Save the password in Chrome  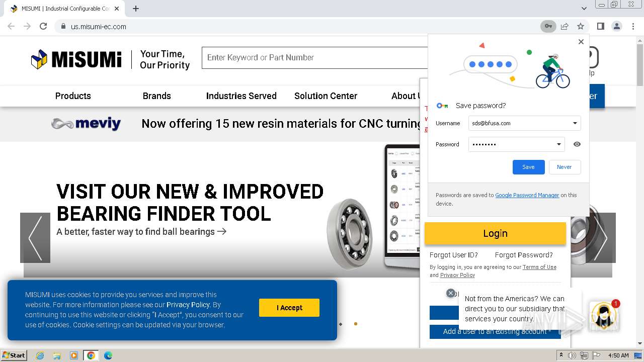(528, 167)
